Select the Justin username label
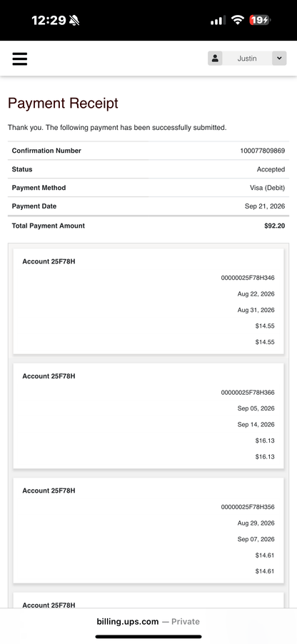 [x=247, y=59]
